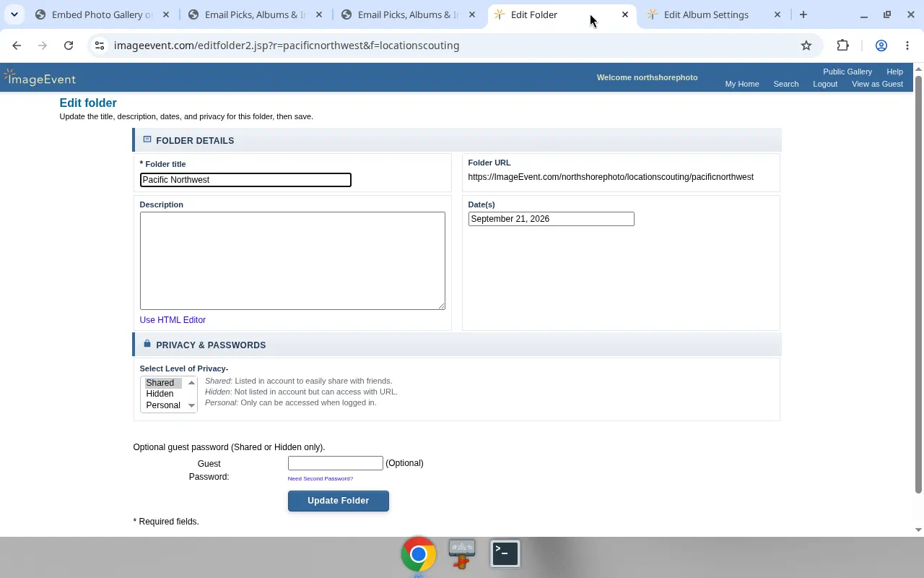The image size is (924, 578).
Task: Open the Search page link
Action: click(x=786, y=84)
